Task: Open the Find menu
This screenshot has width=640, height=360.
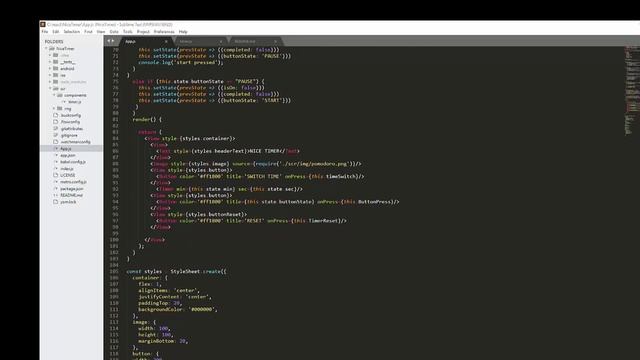Action: [88, 31]
